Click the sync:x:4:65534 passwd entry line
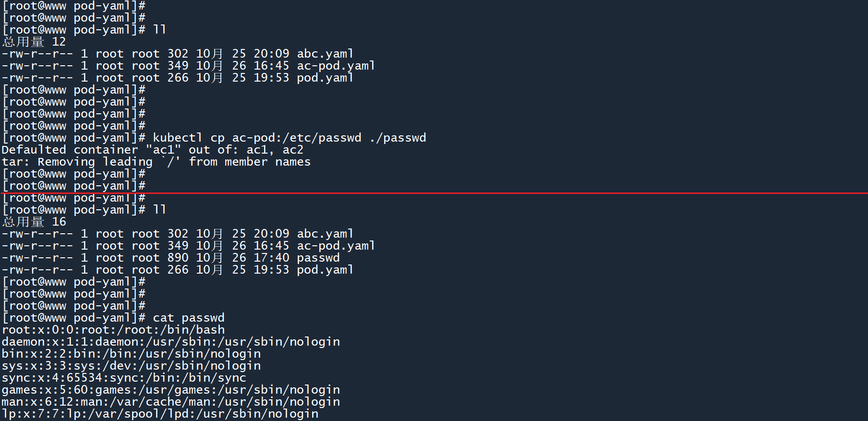This screenshot has height=421, width=868. (x=124, y=378)
